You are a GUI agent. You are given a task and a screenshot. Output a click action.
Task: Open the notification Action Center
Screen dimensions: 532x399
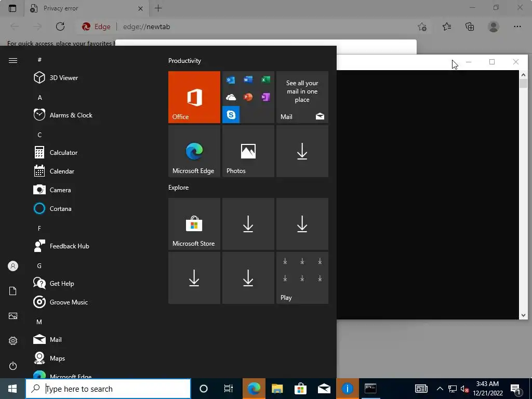pos(516,389)
